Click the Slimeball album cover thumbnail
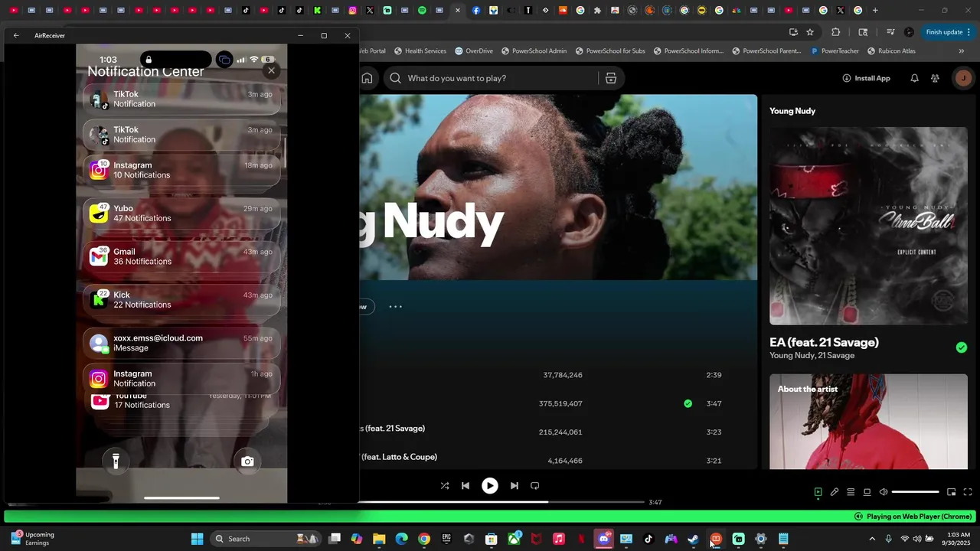Image resolution: width=980 pixels, height=551 pixels. point(868,226)
